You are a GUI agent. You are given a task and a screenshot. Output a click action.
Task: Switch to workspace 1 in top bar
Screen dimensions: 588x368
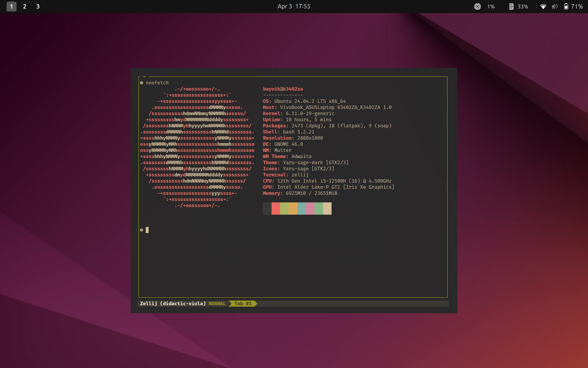pyautogui.click(x=11, y=7)
